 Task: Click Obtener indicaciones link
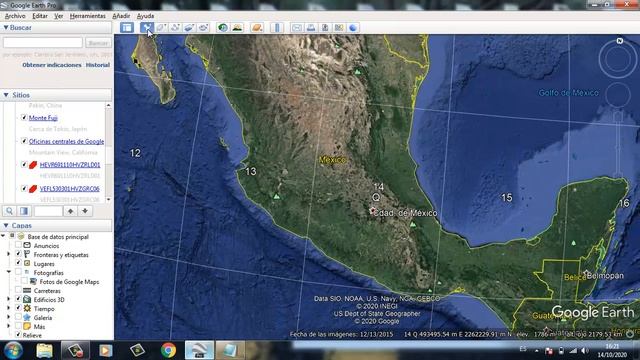pyautogui.click(x=51, y=64)
